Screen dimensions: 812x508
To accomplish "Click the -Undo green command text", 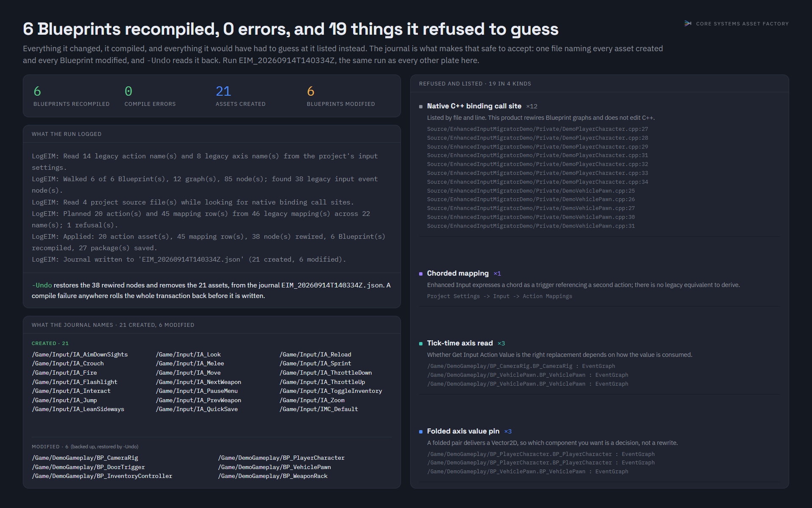I will pyautogui.click(x=42, y=285).
